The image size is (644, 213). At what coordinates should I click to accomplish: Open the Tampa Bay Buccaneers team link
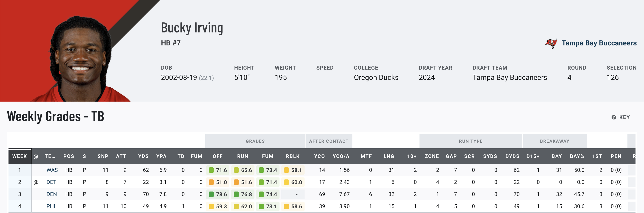tap(599, 43)
